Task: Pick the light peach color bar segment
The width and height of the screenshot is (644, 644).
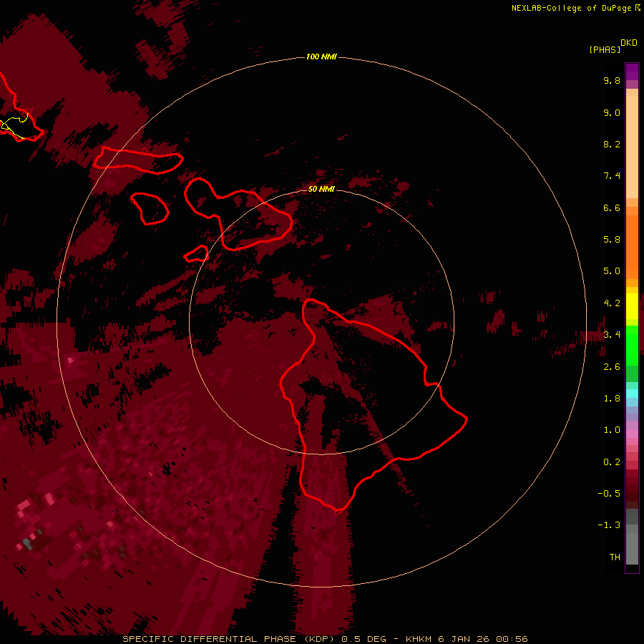Action: (x=632, y=146)
